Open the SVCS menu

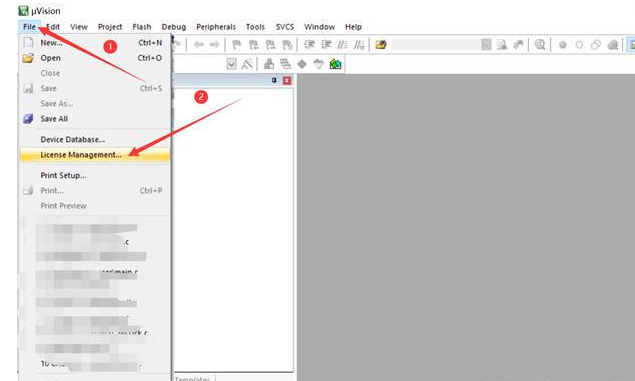pyautogui.click(x=285, y=27)
